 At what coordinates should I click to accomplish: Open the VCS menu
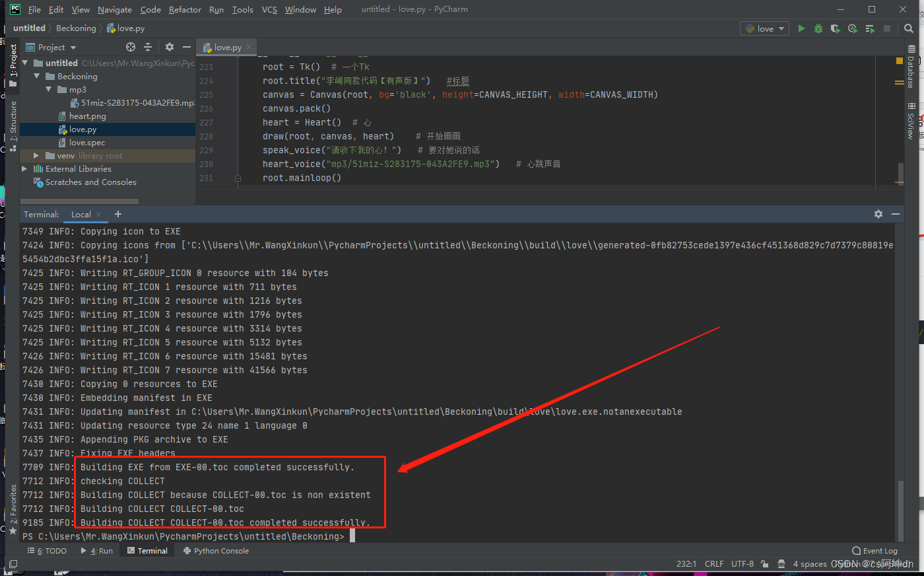[x=269, y=9]
